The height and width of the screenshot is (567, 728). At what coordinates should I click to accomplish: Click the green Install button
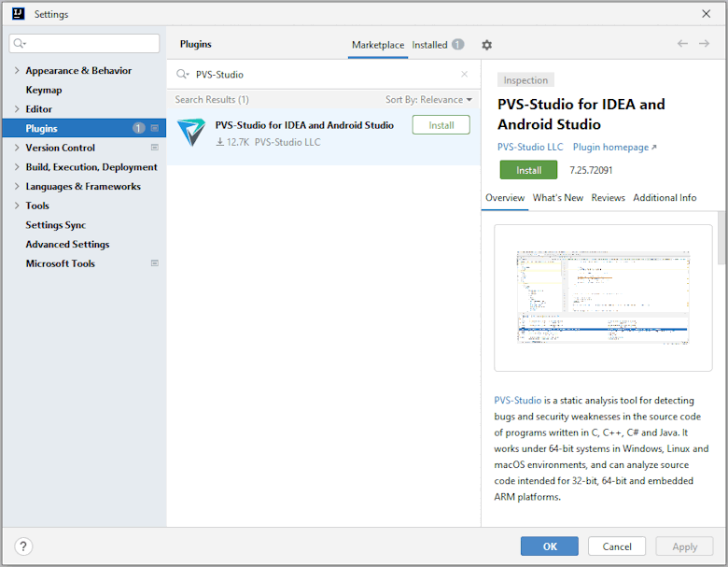point(528,170)
